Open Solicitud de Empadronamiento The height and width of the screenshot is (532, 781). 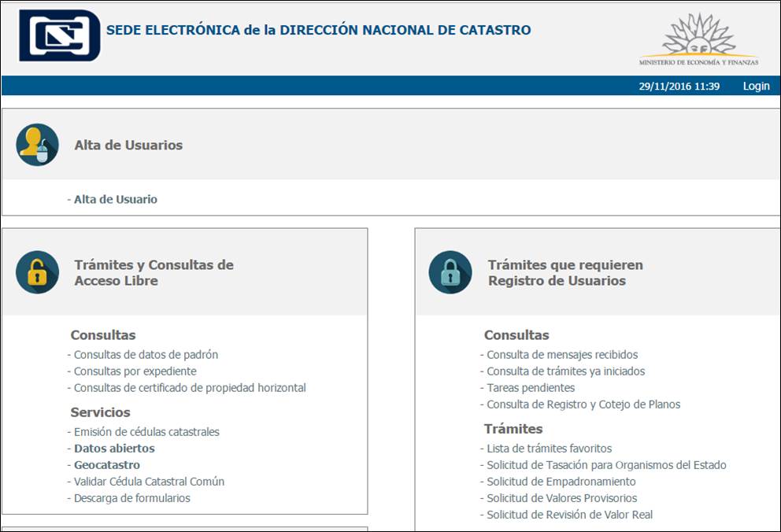(x=557, y=481)
